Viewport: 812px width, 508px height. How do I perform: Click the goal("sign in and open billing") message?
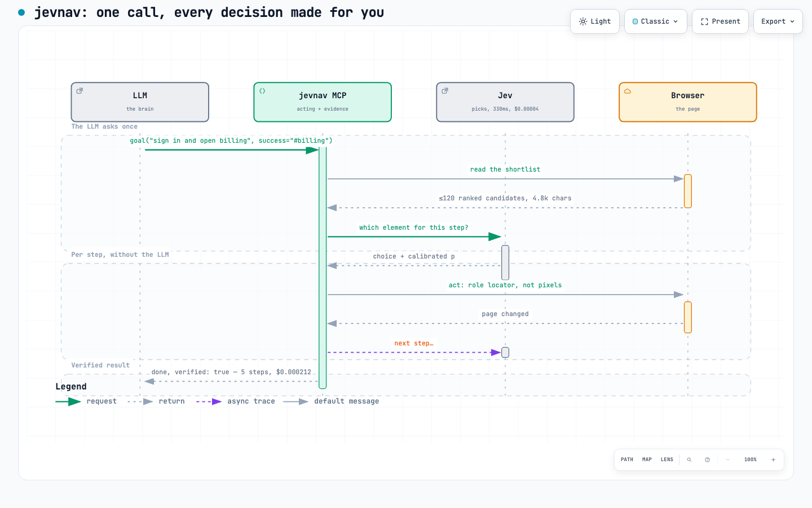[231, 141]
